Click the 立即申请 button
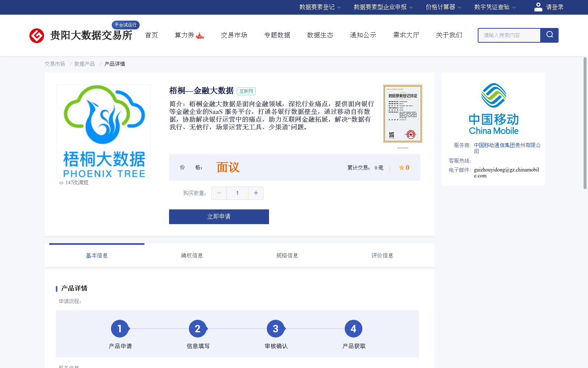The image size is (588, 368). 219,217
